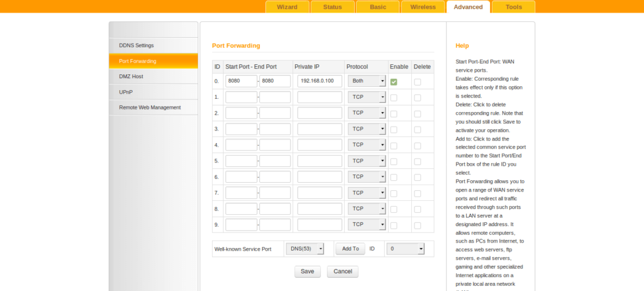Image resolution: width=644 pixels, height=291 pixels.
Task: Select DDNS Settings in sidebar
Action: [136, 45]
